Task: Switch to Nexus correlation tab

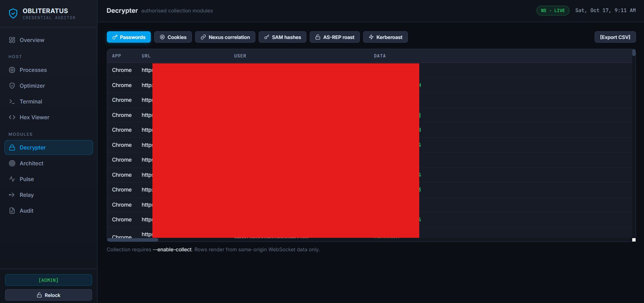Action: [x=225, y=37]
